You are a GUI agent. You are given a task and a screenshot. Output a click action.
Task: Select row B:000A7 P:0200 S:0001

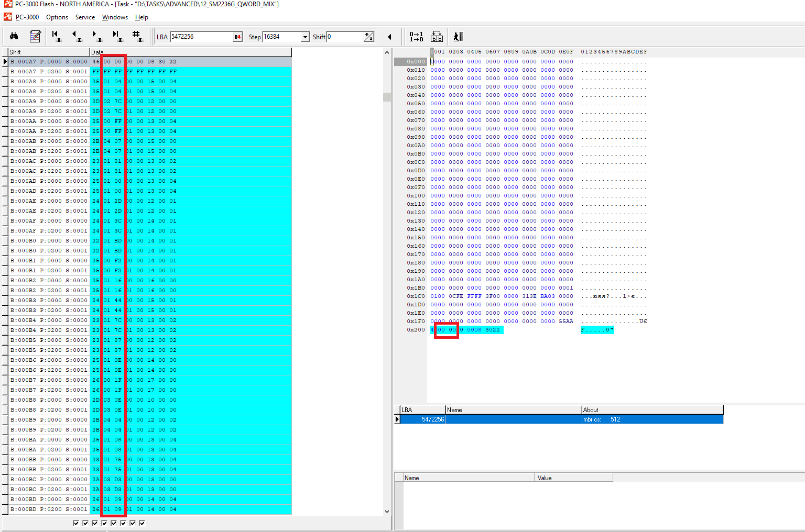[150, 71]
